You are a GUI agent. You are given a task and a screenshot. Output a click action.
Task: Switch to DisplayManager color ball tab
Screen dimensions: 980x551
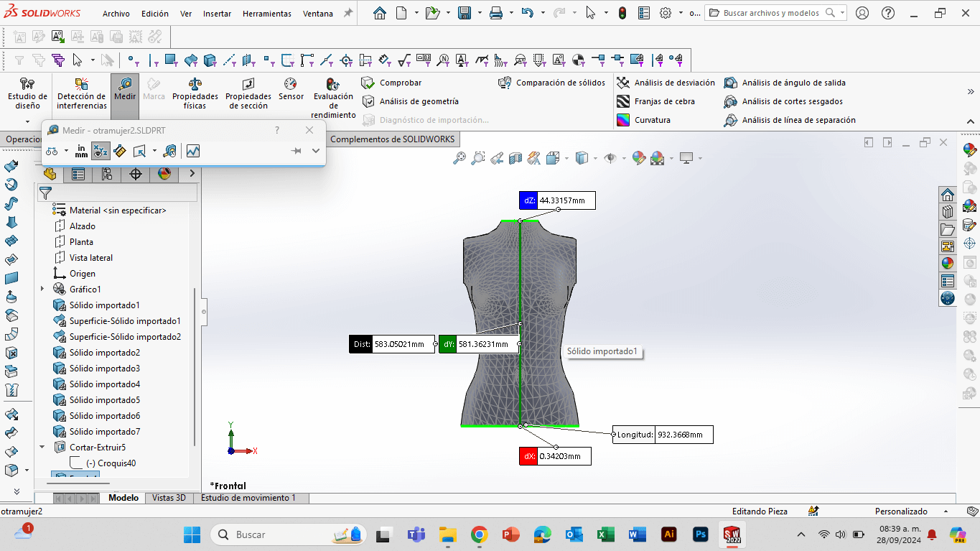[164, 174]
